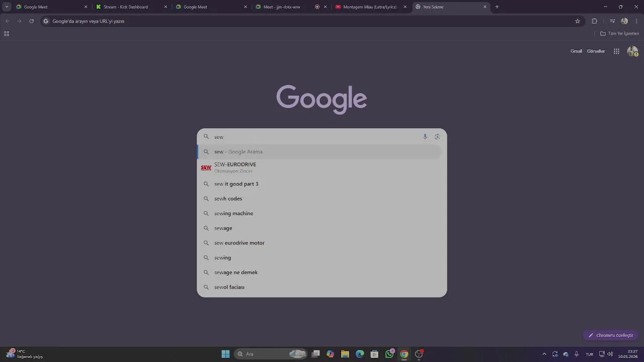644x362 pixels.
Task: Open the Windows Start menu
Action: [225, 354]
